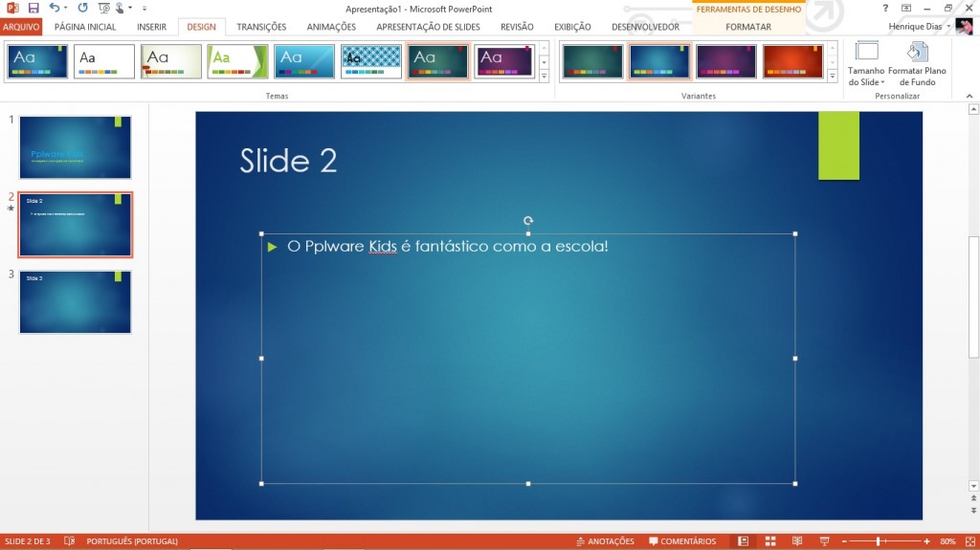Toggle the Anotações notes pane
The image size is (980, 550).
604,541
